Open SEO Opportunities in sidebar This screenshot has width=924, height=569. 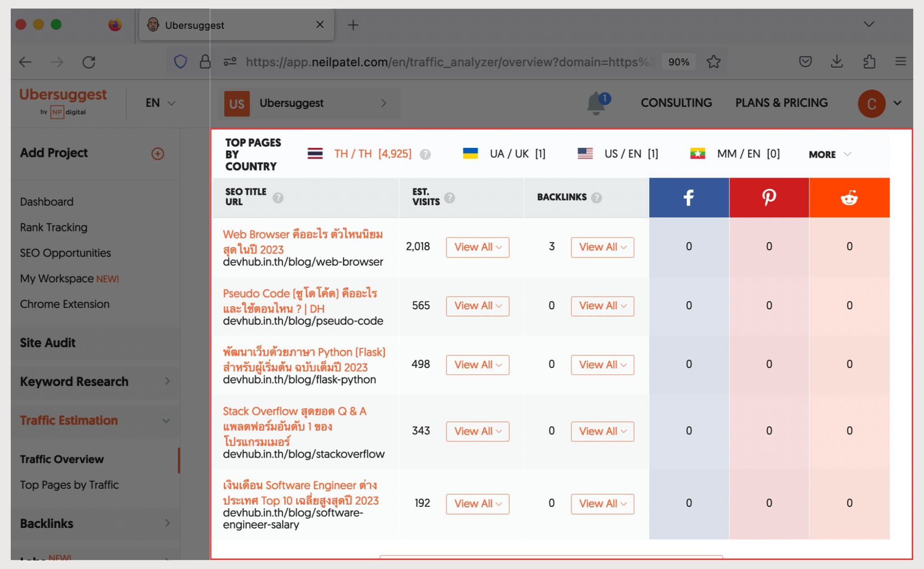[x=65, y=253]
